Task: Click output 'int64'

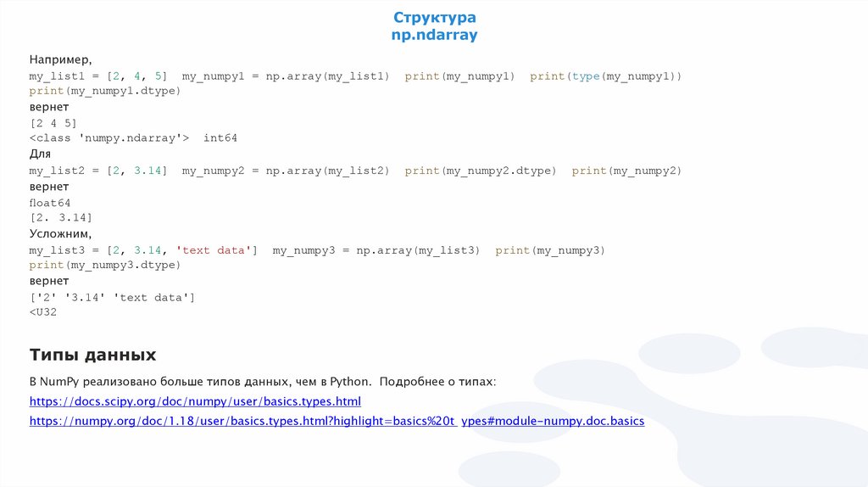Action: (220, 138)
